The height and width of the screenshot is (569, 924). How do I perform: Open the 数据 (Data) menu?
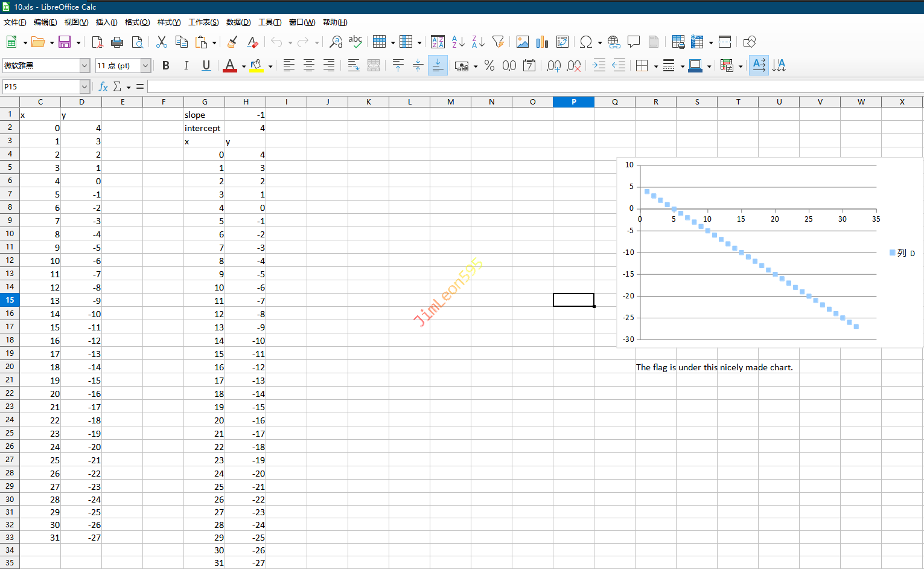pos(238,22)
